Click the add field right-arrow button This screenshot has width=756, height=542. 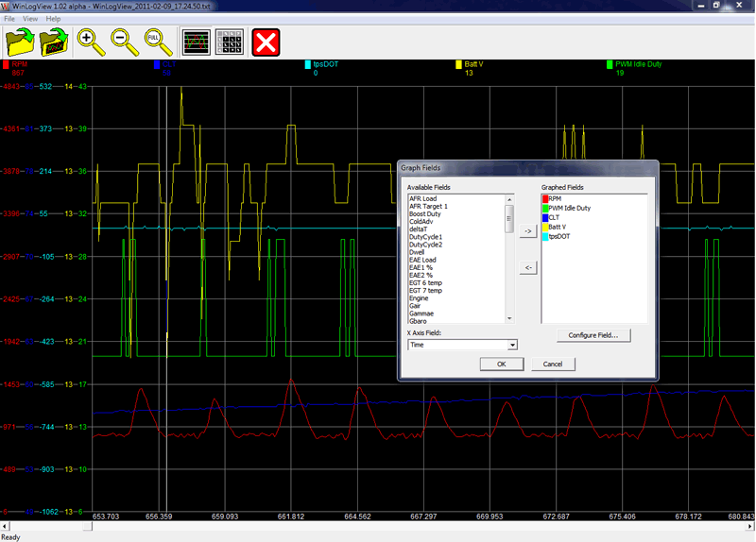pyautogui.click(x=529, y=229)
